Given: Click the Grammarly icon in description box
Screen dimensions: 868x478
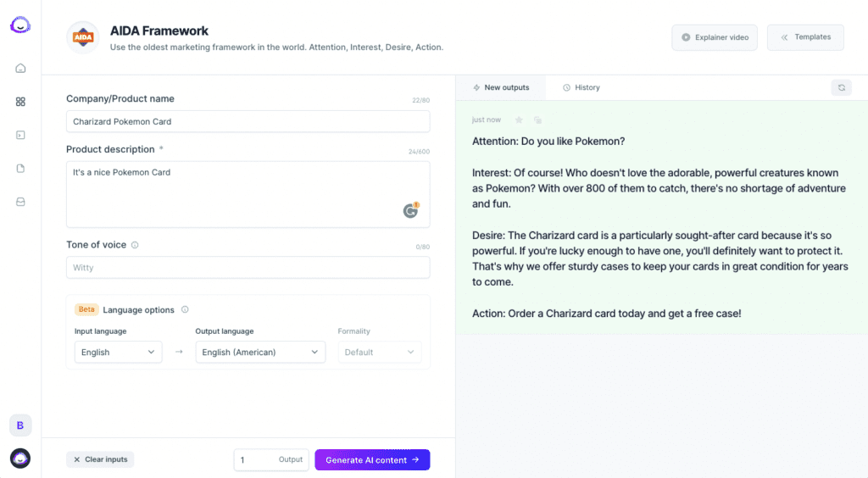Looking at the screenshot, I should click(411, 210).
